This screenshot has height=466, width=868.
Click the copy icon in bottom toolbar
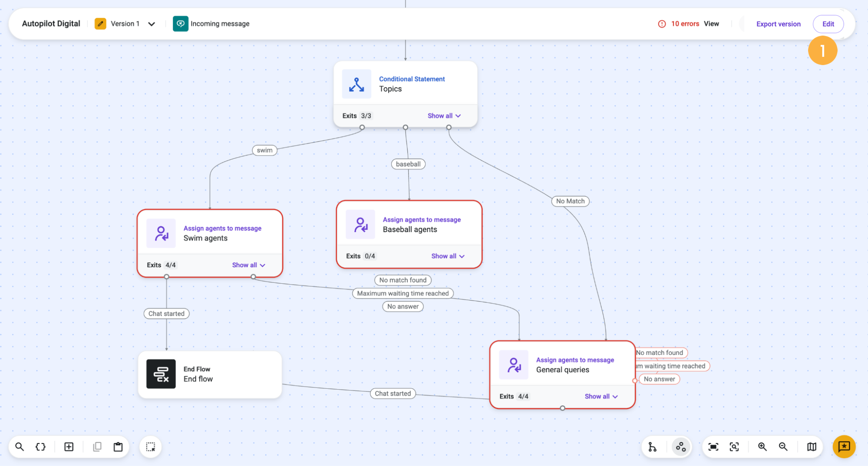[x=97, y=446]
